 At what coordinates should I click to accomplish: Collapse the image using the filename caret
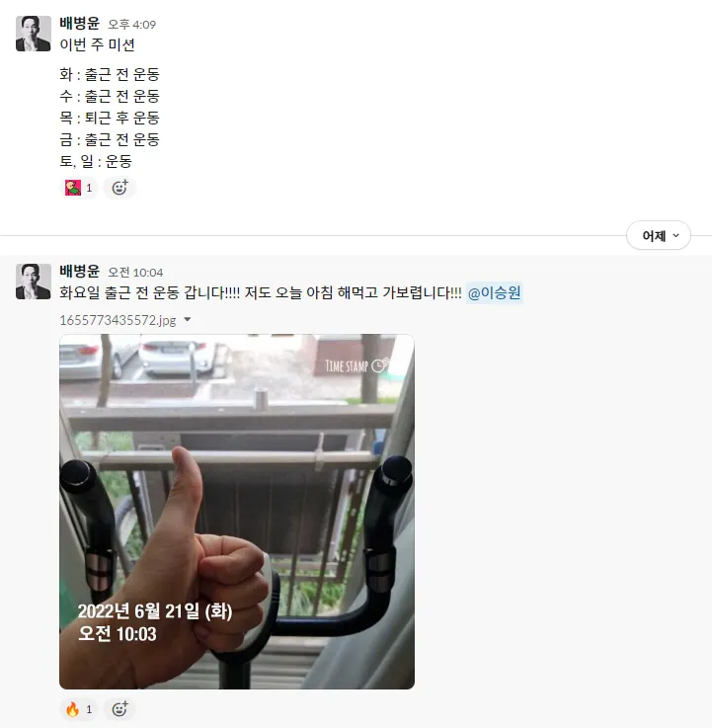(x=187, y=319)
